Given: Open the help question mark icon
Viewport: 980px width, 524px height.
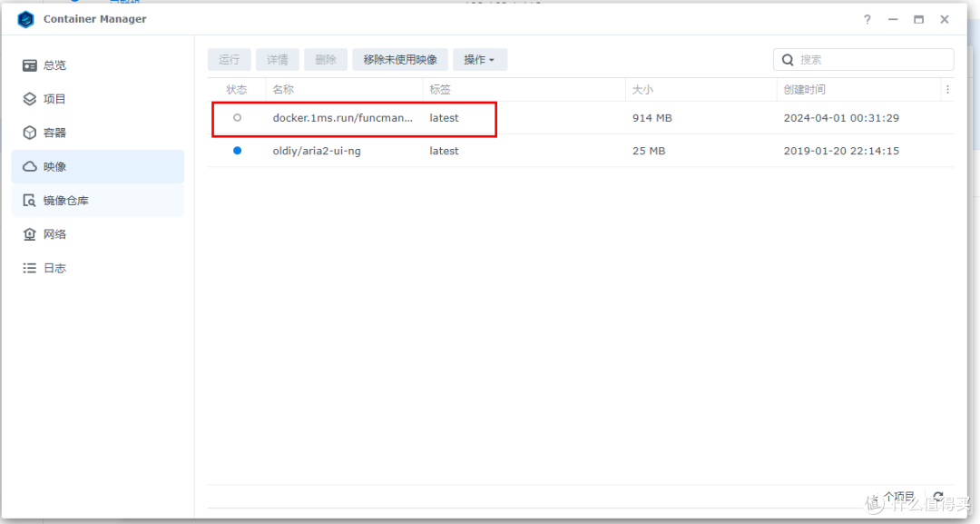Looking at the screenshot, I should click(867, 19).
